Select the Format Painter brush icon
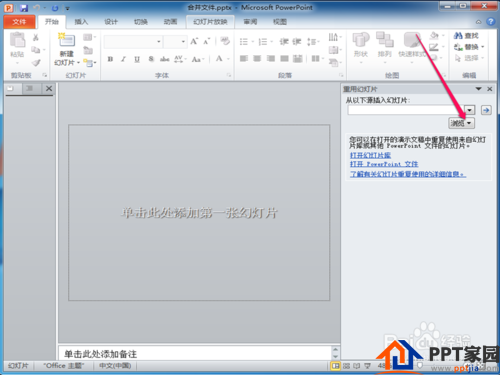This screenshot has width=500, height=375. (36, 62)
